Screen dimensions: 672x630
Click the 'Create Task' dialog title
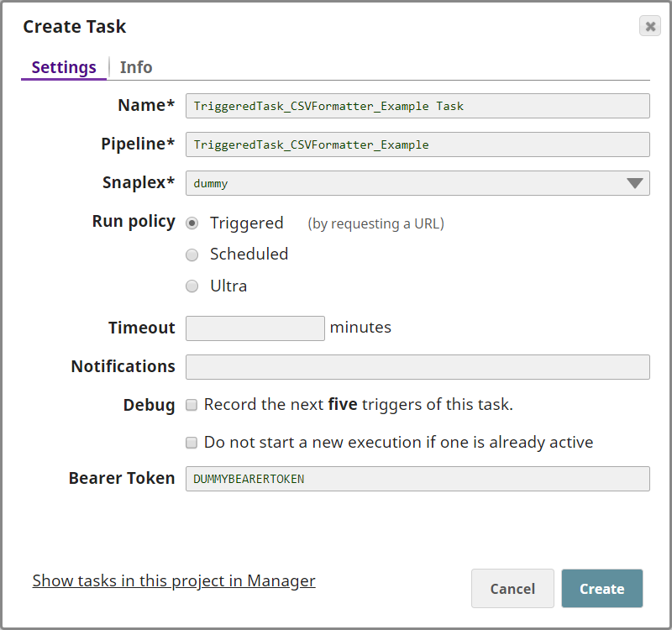click(75, 27)
